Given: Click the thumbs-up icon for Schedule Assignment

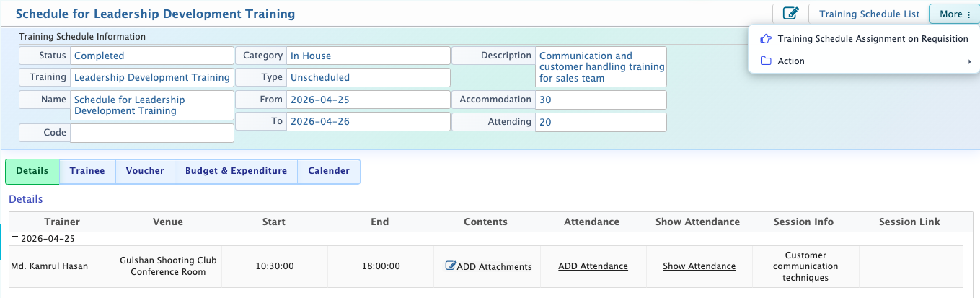Looking at the screenshot, I should 766,39.
